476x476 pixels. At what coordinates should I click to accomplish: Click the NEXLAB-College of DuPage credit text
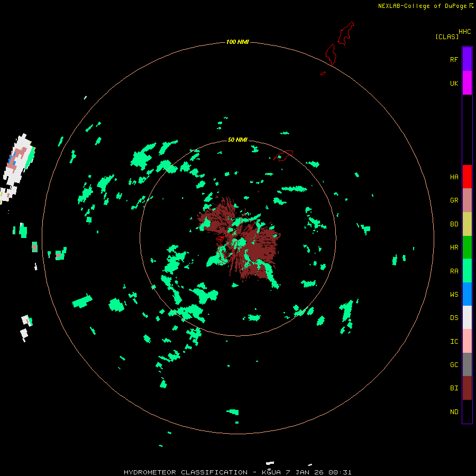pos(422,6)
